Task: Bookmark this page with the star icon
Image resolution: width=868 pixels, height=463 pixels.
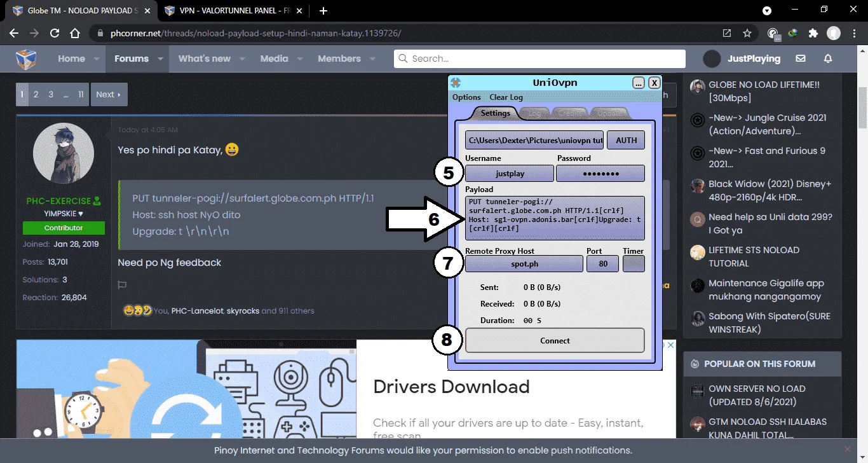Action: point(747,33)
